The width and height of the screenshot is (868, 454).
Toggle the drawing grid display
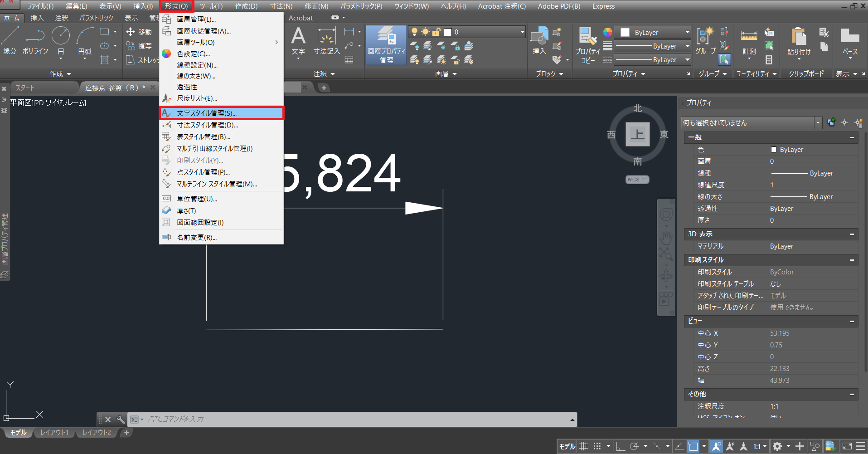click(584, 446)
